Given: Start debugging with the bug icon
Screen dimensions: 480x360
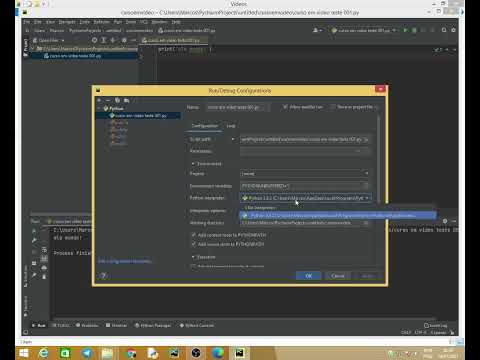Looking at the screenshot, I should pyautogui.click(x=414, y=30).
